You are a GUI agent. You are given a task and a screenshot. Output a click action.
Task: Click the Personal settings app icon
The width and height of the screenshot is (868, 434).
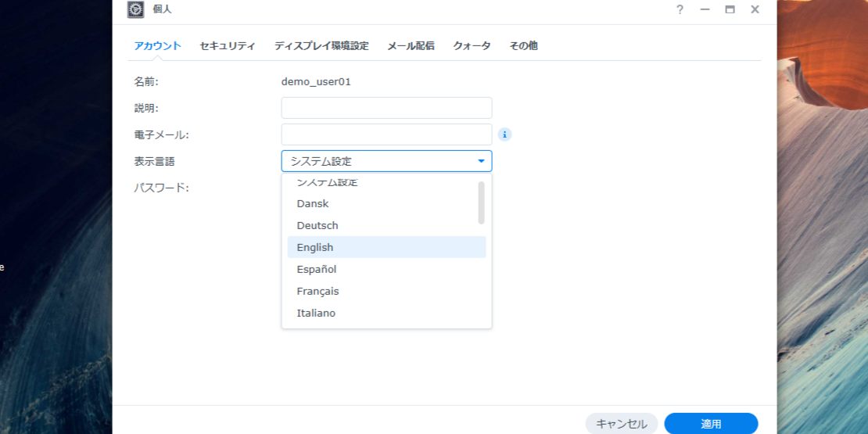tap(135, 9)
